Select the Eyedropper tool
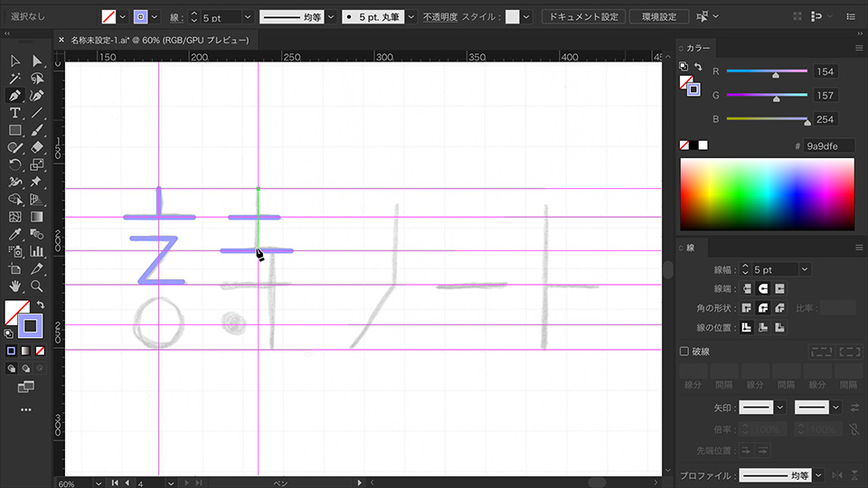This screenshot has width=868, height=488. coord(15,234)
